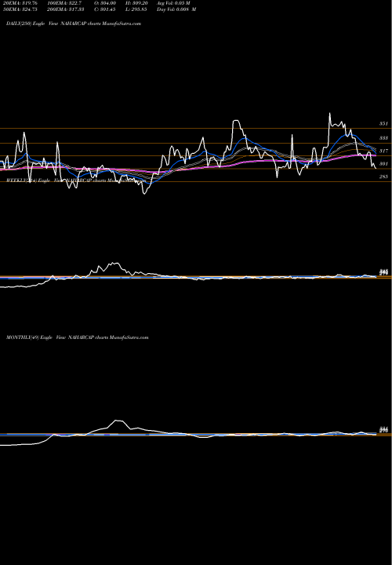392x565 pixels.
Task: Click the WEEKLY Eagle View chart title
Action: (x=76, y=180)
